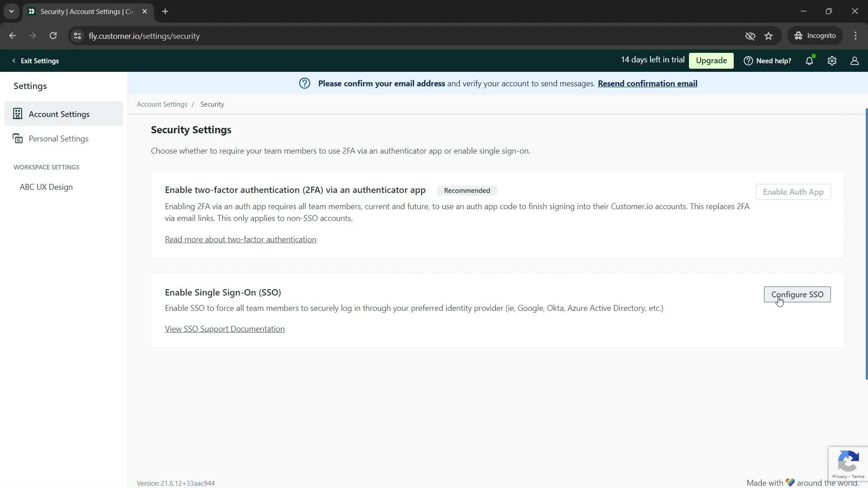Click the Personal Settings sidebar icon
This screenshot has width=868, height=488.
coord(17,138)
